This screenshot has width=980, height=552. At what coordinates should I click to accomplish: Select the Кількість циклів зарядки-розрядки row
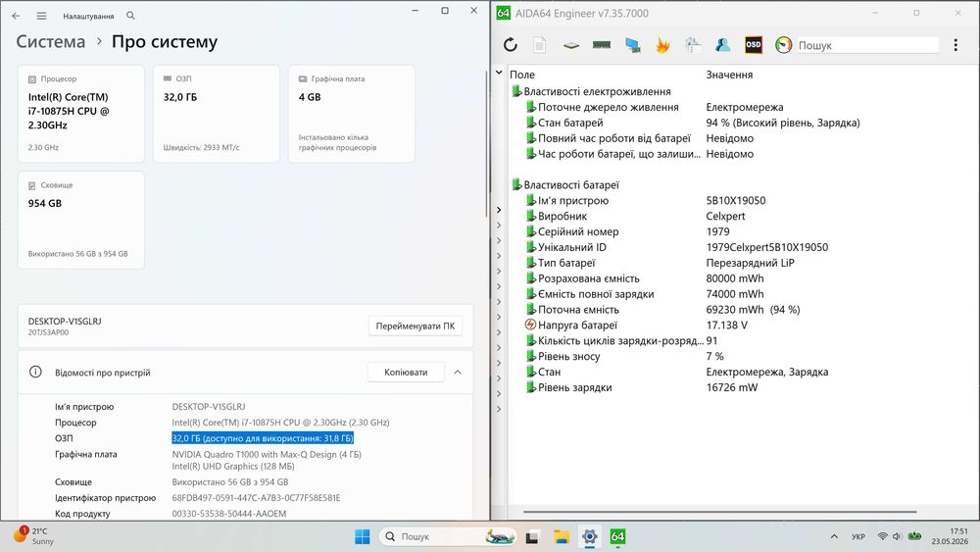tap(621, 340)
